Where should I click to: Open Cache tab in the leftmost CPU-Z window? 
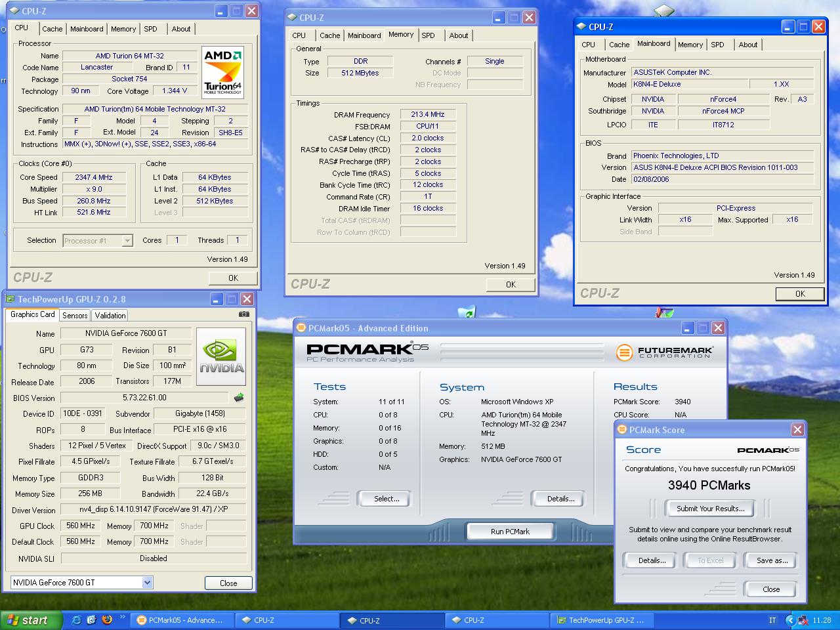click(x=52, y=29)
